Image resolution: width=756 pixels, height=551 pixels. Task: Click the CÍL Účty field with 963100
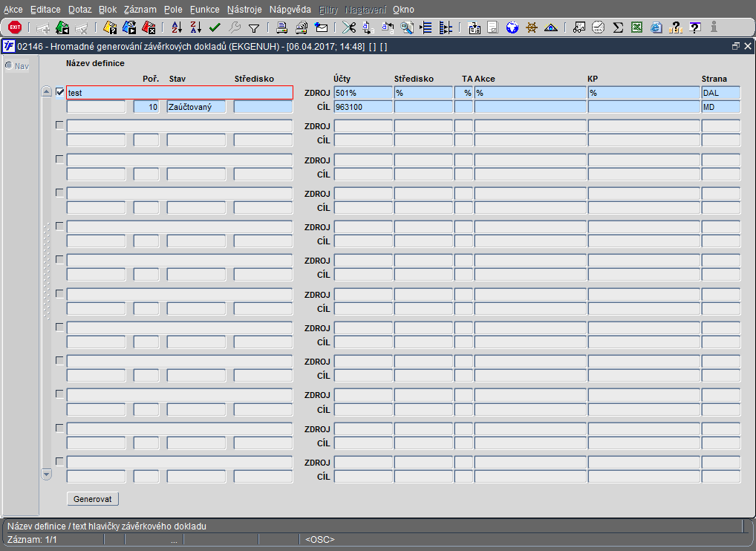pyautogui.click(x=363, y=107)
